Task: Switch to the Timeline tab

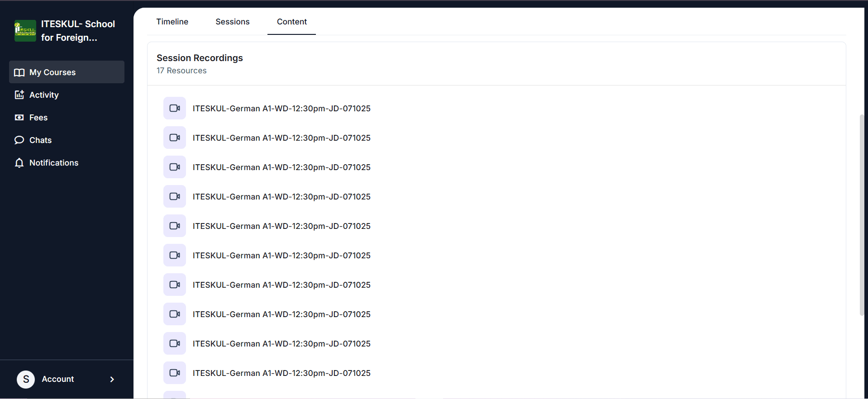Action: pyautogui.click(x=172, y=22)
